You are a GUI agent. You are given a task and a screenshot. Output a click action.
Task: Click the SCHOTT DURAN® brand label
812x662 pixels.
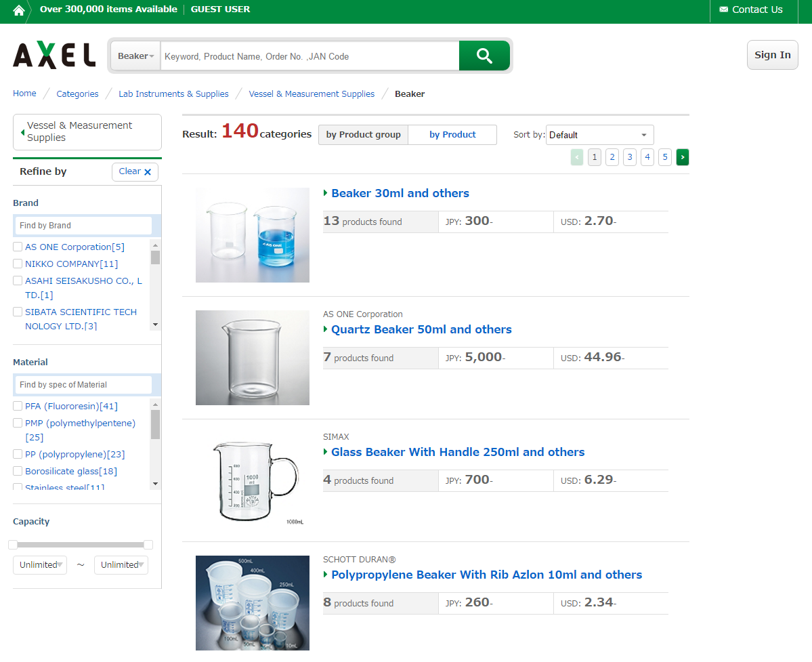pyautogui.click(x=360, y=560)
